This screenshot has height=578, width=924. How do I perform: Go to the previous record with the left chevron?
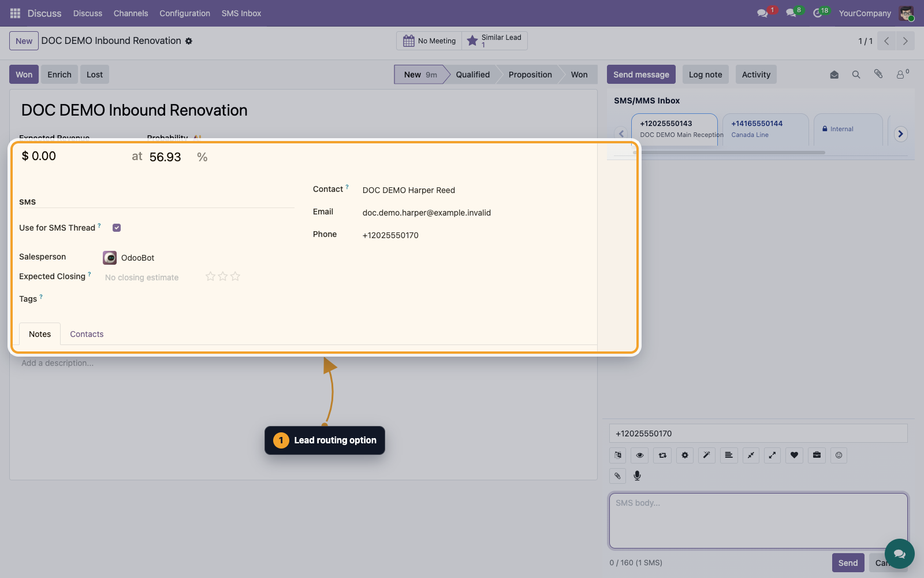click(x=886, y=41)
